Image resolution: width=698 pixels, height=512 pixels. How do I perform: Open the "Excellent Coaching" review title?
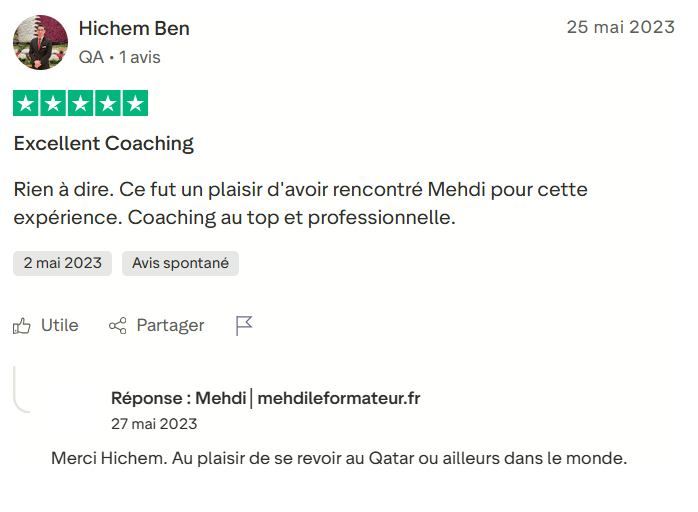pos(104,144)
